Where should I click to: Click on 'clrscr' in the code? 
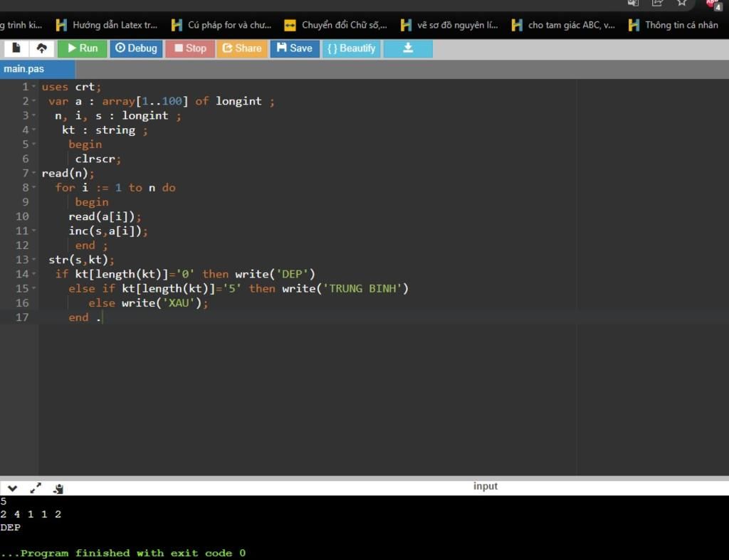pyautogui.click(x=95, y=159)
